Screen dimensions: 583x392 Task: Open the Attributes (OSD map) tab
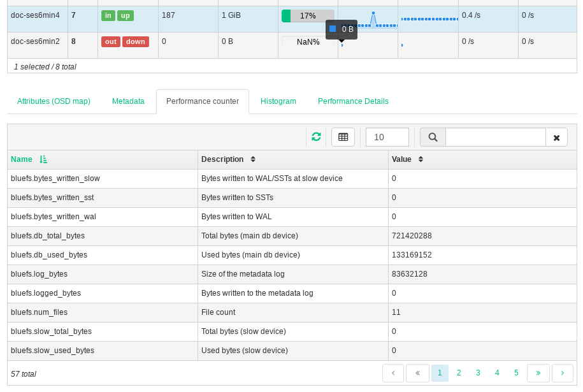54,101
